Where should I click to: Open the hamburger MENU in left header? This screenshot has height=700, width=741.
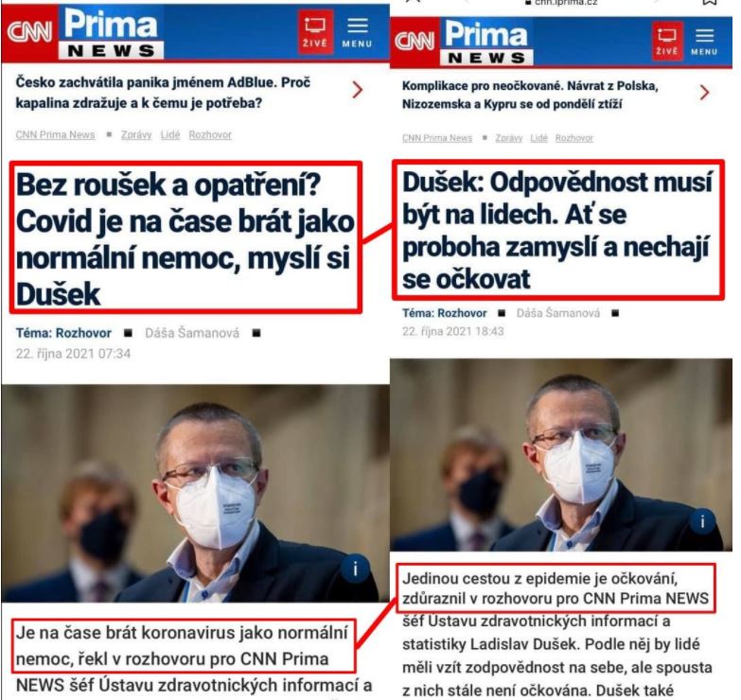coord(358,32)
